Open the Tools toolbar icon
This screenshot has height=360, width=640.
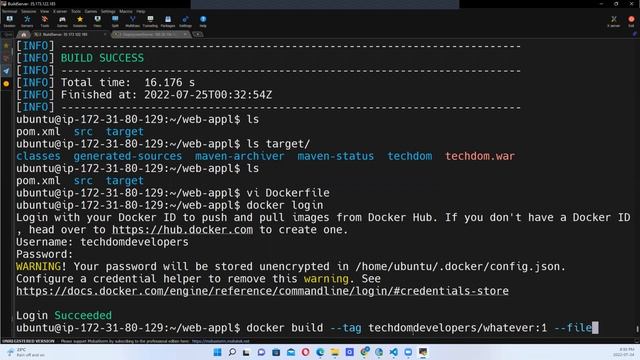pos(44,21)
